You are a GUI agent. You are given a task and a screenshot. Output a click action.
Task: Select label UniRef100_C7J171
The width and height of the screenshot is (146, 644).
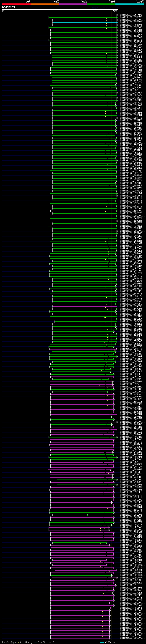(131, 180)
